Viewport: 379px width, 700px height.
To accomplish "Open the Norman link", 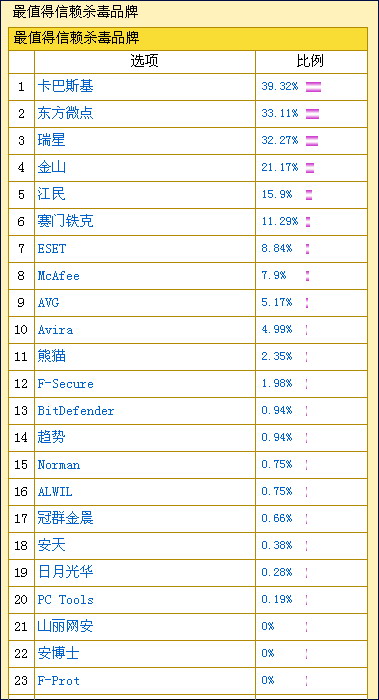I will (x=58, y=465).
